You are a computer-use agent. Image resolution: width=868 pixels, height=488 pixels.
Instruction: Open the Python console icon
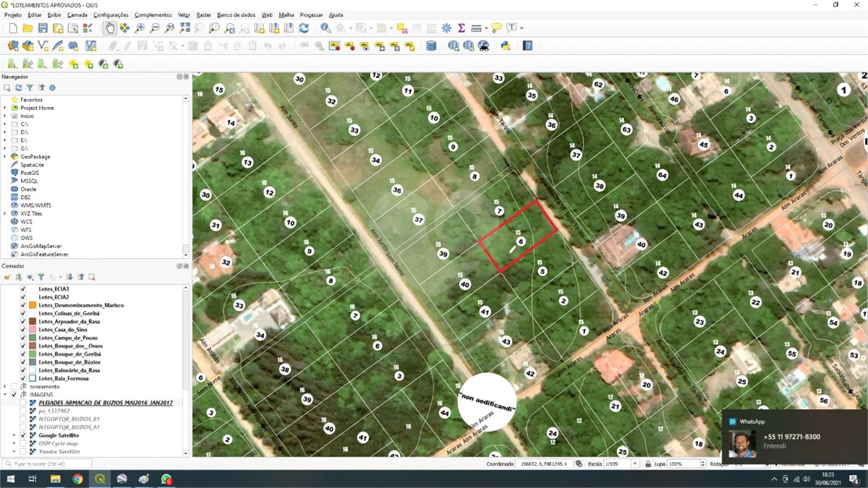click(506, 46)
